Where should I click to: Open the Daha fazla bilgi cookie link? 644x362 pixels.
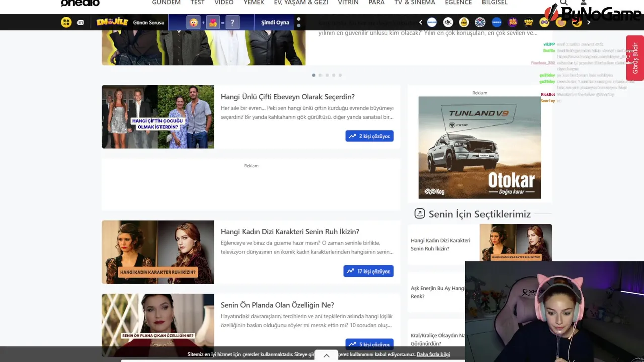click(433, 354)
